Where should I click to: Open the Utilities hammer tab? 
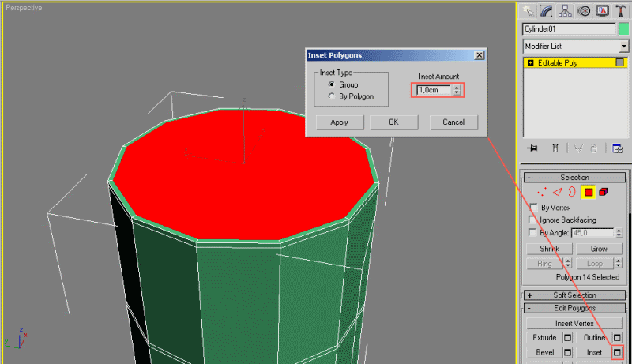tap(621, 11)
